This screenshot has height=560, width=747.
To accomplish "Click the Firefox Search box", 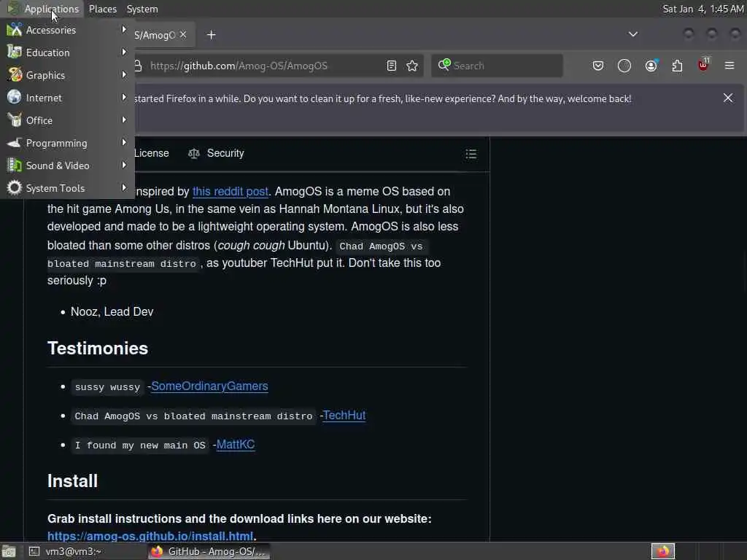I will click(x=497, y=66).
